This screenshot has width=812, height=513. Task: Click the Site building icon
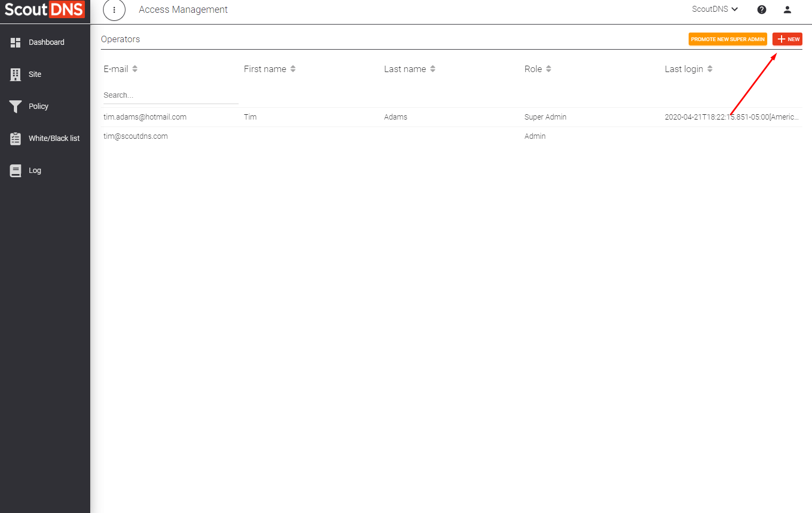click(15, 74)
